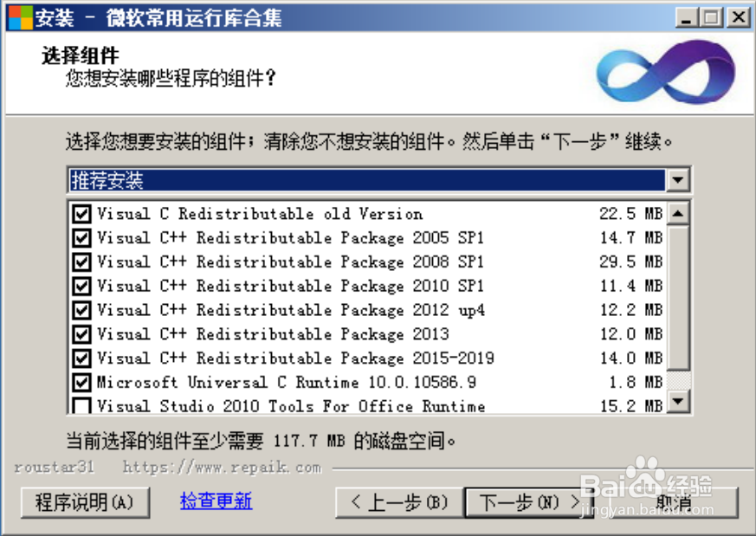
Task: Click the 选择组件 heading text
Action: point(80,56)
